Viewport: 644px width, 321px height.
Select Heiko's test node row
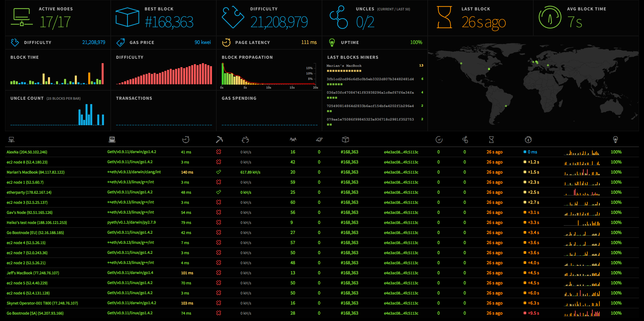(x=322, y=223)
